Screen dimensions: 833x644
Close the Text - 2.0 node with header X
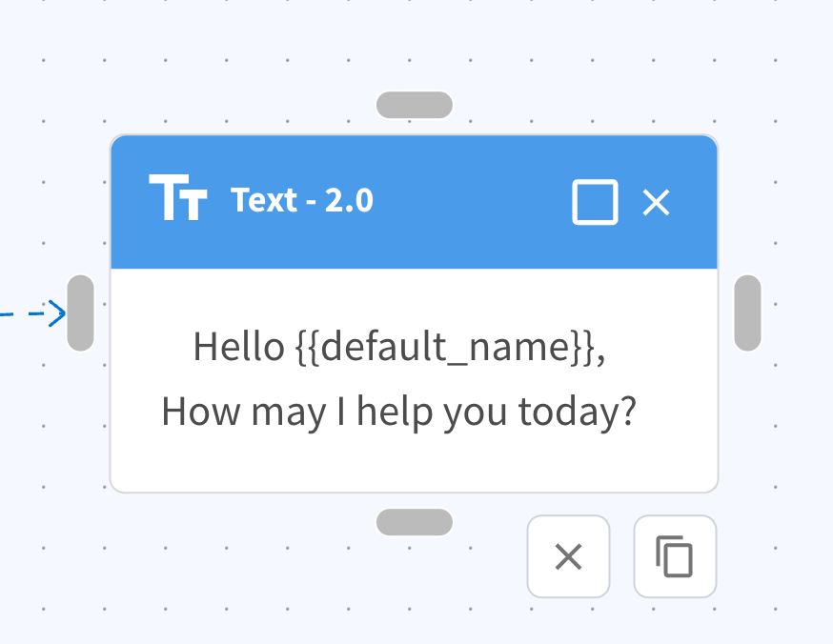pyautogui.click(x=656, y=202)
